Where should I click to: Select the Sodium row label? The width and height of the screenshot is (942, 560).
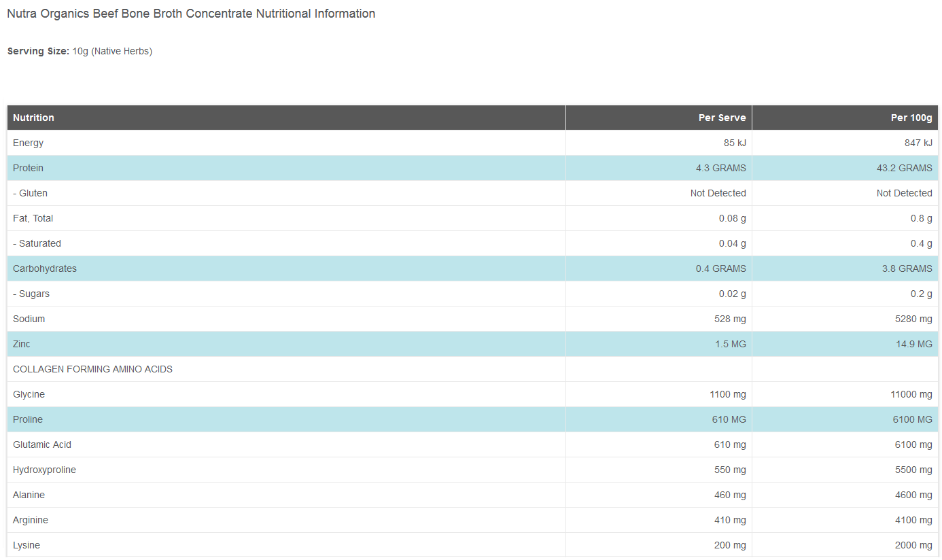pyautogui.click(x=29, y=319)
